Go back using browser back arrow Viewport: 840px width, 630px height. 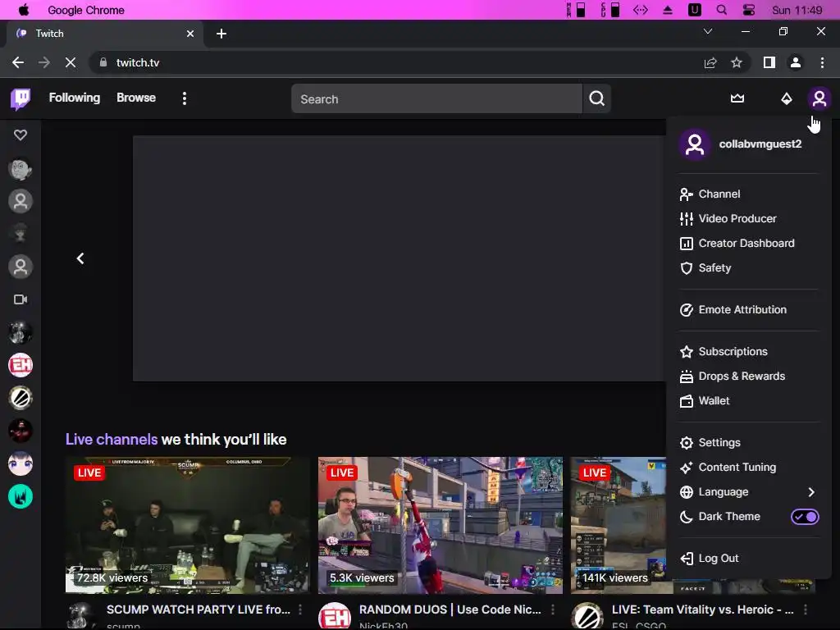(18, 62)
